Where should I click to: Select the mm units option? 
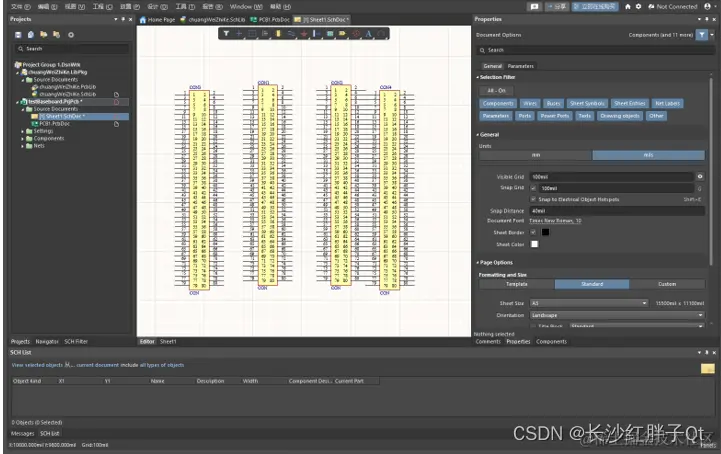pos(536,155)
